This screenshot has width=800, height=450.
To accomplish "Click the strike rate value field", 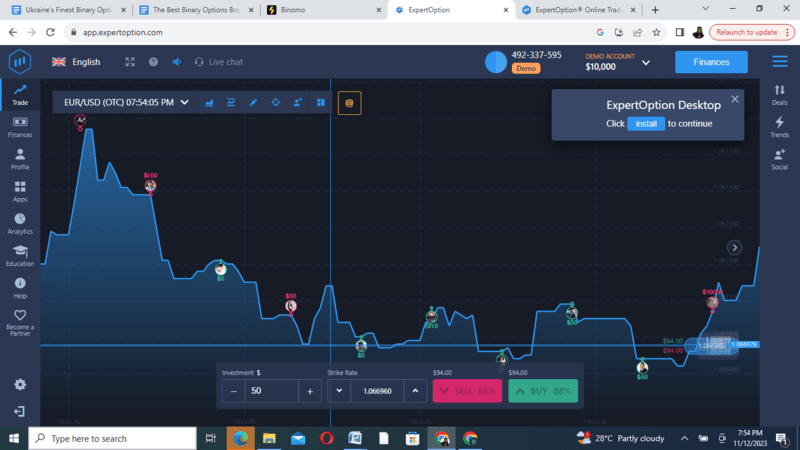I will [377, 391].
